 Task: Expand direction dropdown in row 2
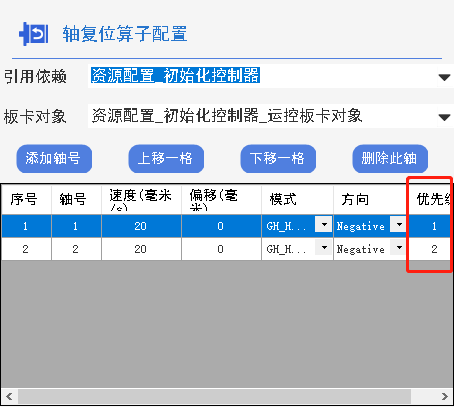(x=399, y=247)
